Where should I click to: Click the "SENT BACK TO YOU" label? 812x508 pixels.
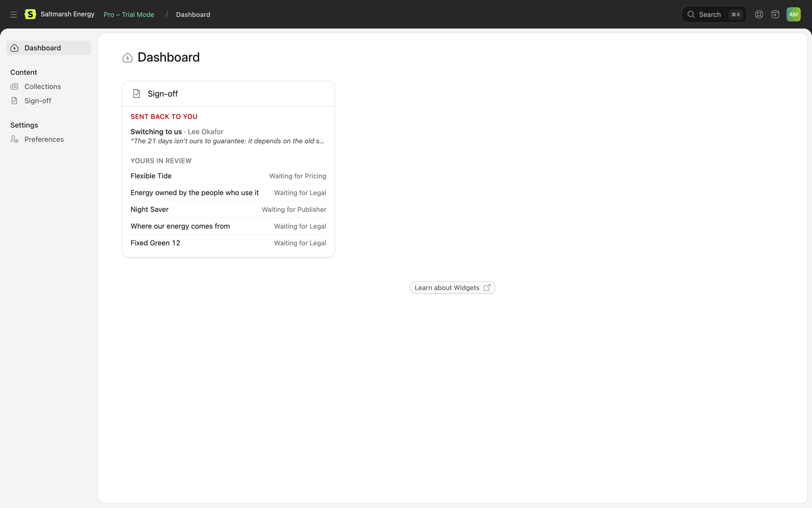click(x=164, y=117)
